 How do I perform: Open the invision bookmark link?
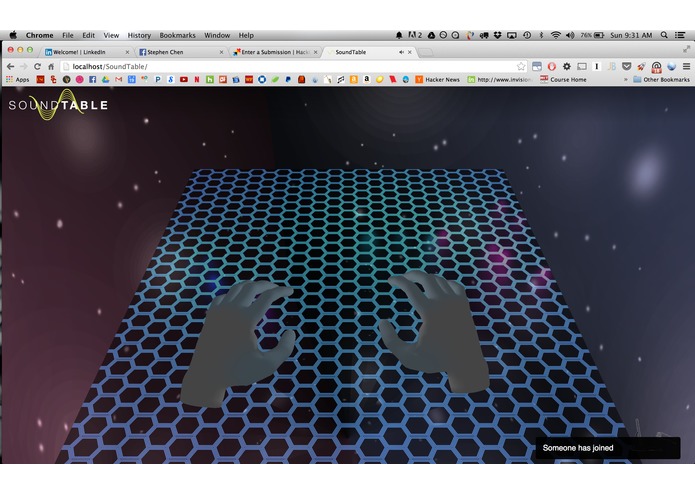click(x=500, y=79)
